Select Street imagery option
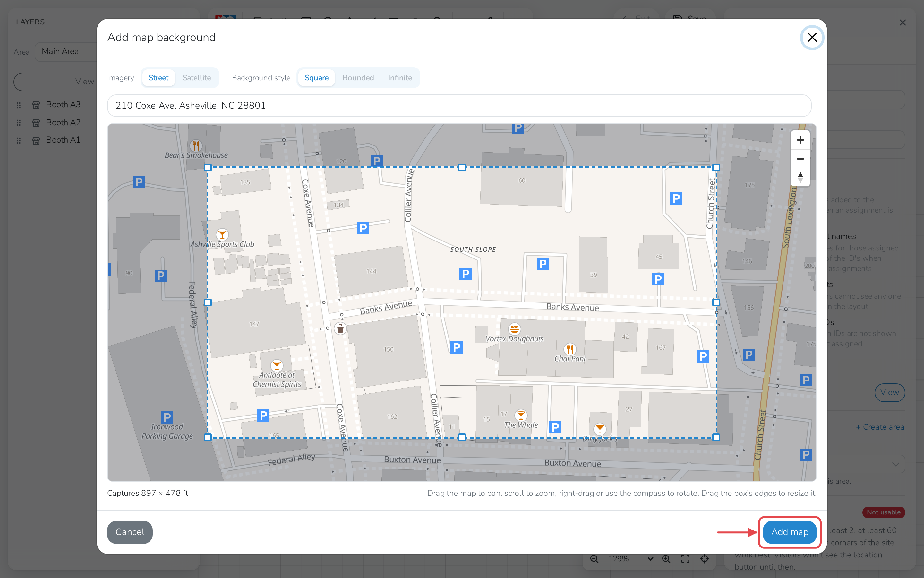This screenshot has width=924, height=578. click(158, 78)
